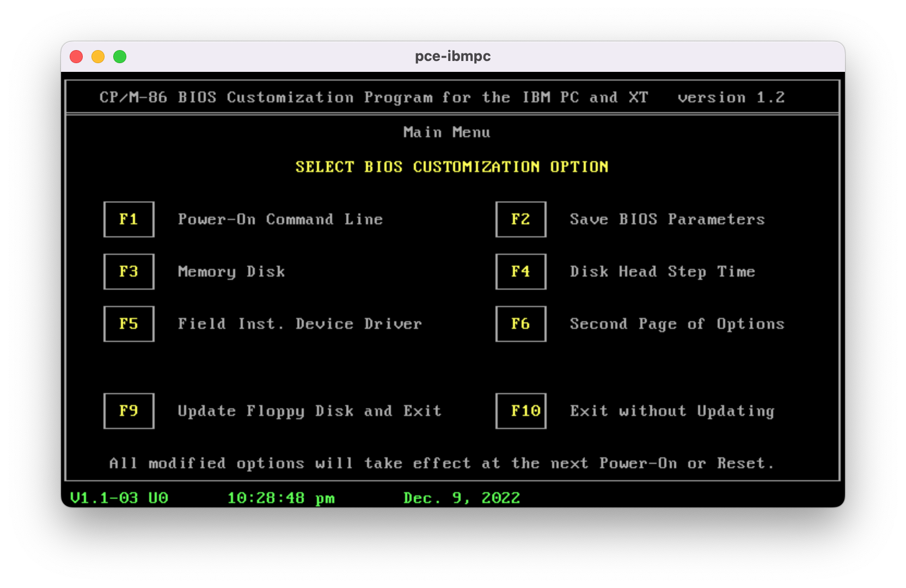Maximize the pce-ibmpc window

pyautogui.click(x=120, y=57)
